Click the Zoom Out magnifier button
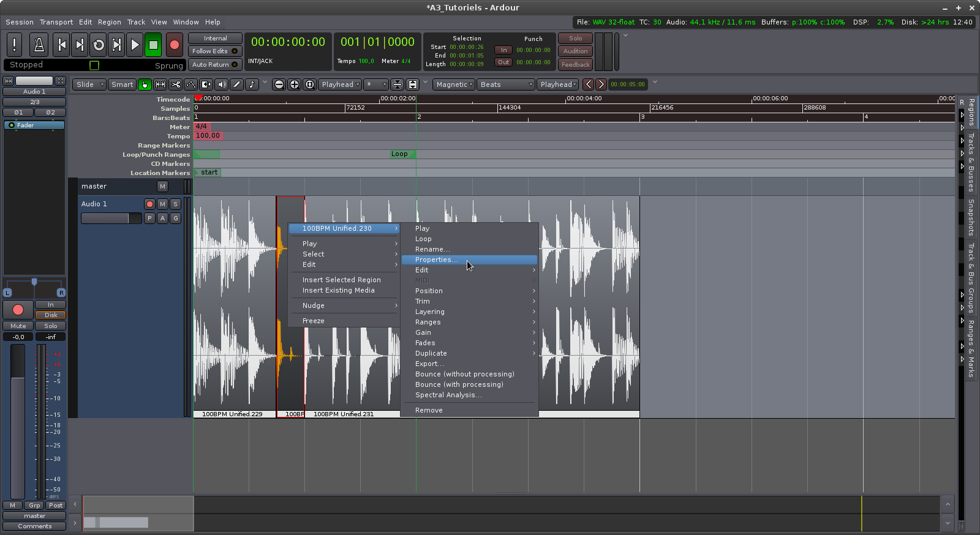This screenshot has width=980, height=535. (x=279, y=84)
